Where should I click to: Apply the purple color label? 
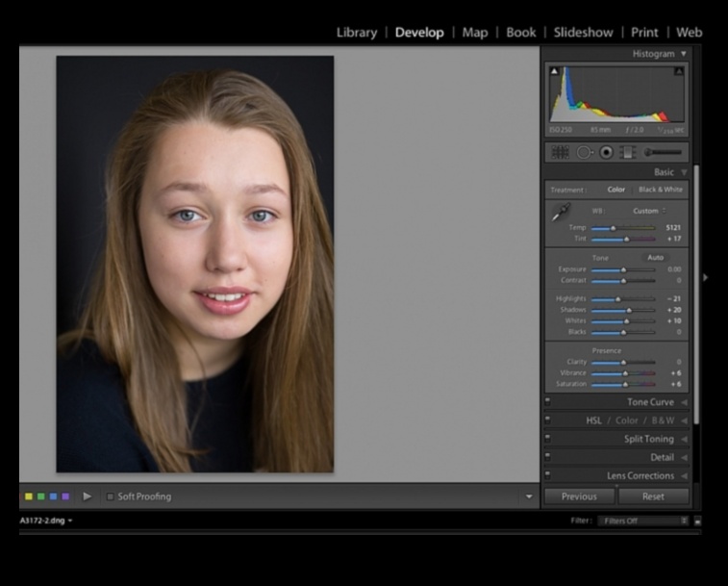[65, 497]
